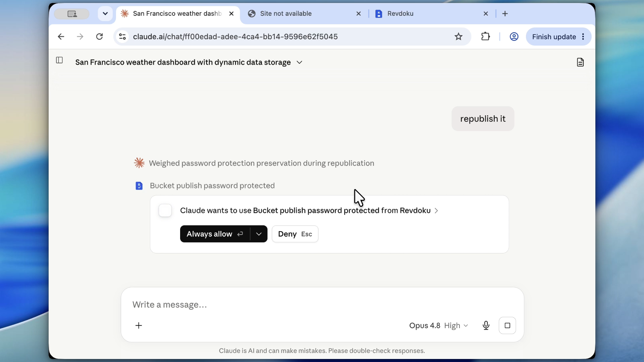This screenshot has width=644, height=362.
Task: Stop the response with the square button
Action: 507,325
